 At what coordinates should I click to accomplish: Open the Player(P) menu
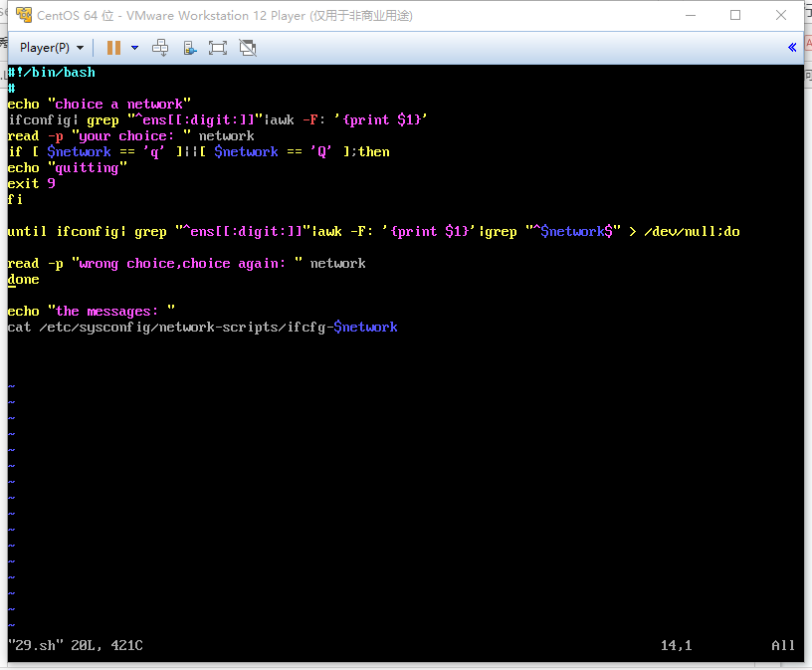click(52, 48)
